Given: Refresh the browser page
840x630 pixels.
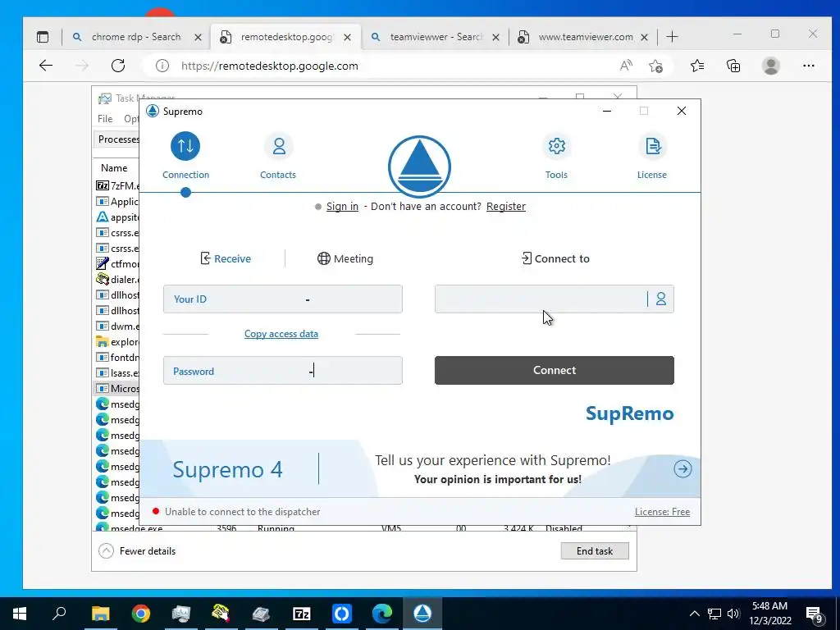Looking at the screenshot, I should tap(118, 66).
